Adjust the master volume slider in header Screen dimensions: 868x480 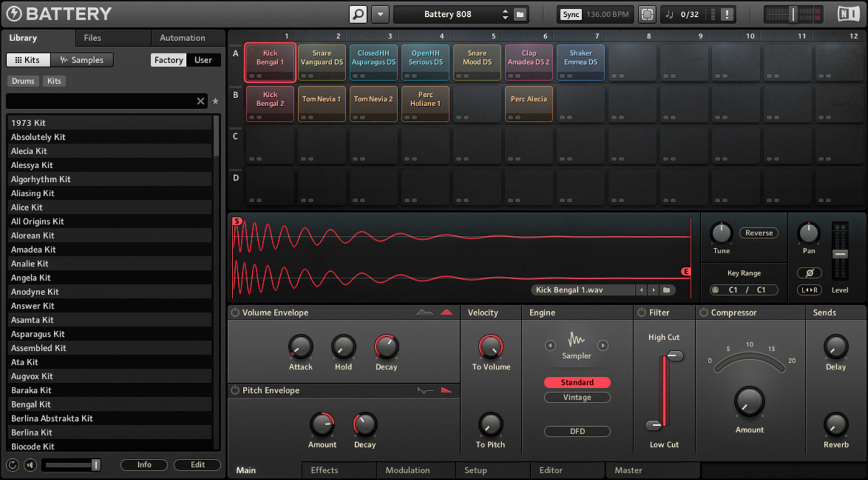pos(793,14)
